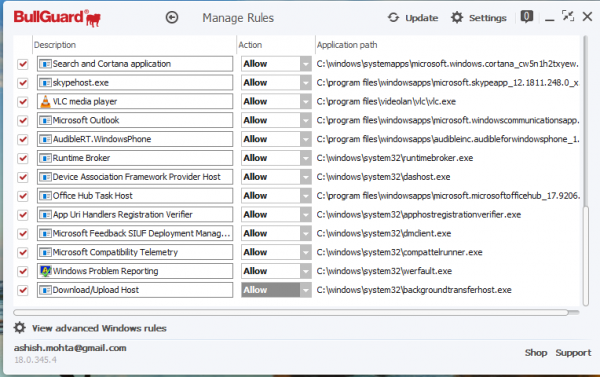Click the Microsoft Feedback SIUF Deployment icon

(46, 233)
